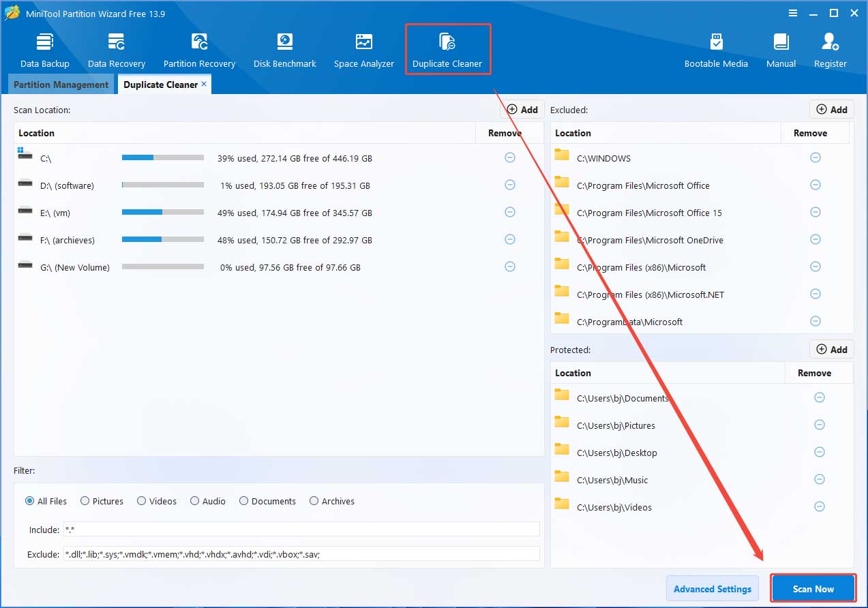Open the Data Backup tool
Screen dimensions: 868x608
tap(45, 50)
